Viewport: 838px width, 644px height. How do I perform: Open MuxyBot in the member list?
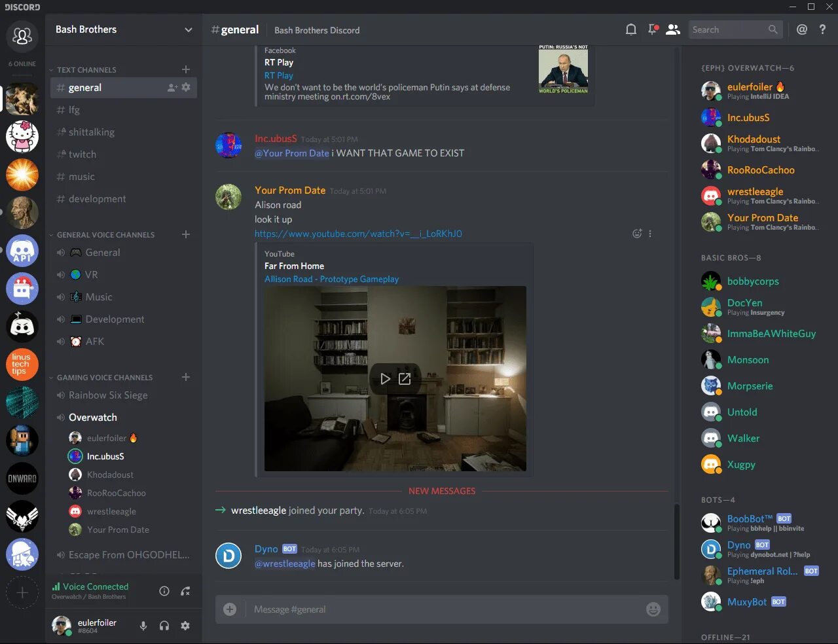759,601
